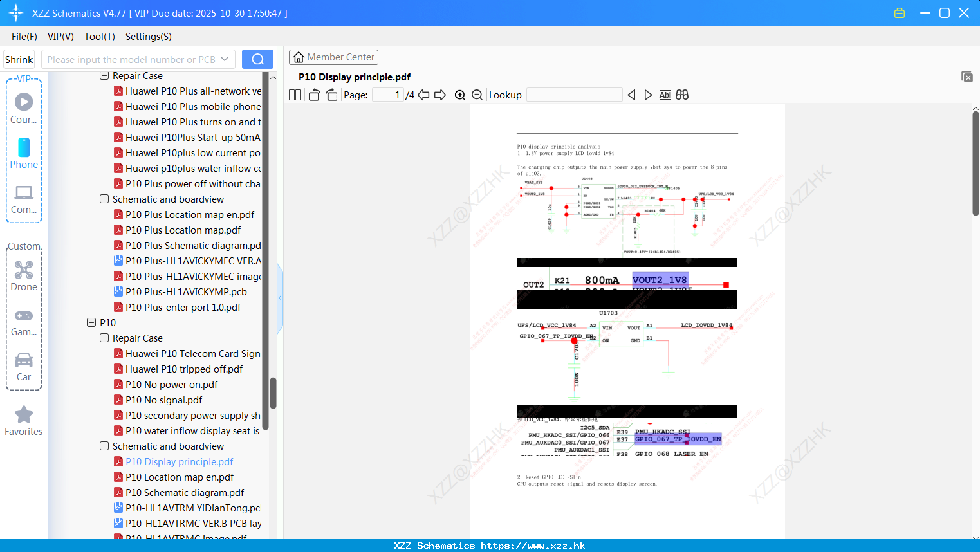Image resolution: width=980 pixels, height=552 pixels.
Task: Select the P10 Display principle.pdf tab
Action: click(355, 77)
